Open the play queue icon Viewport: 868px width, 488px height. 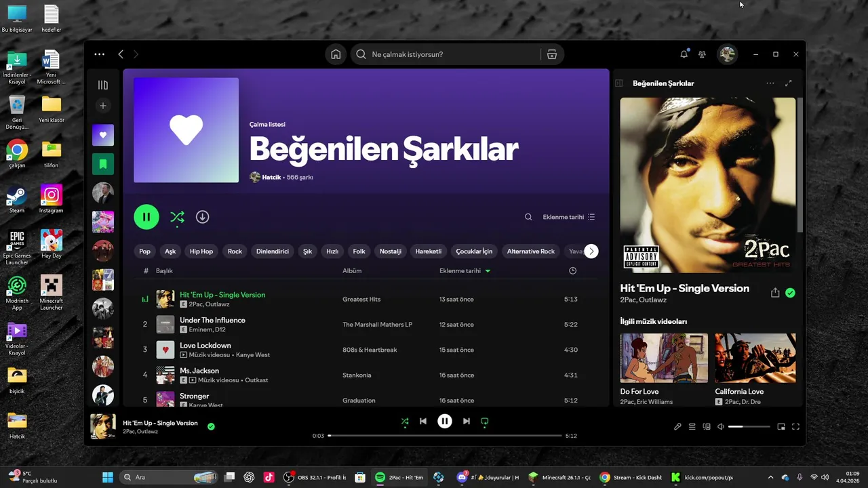(x=692, y=426)
